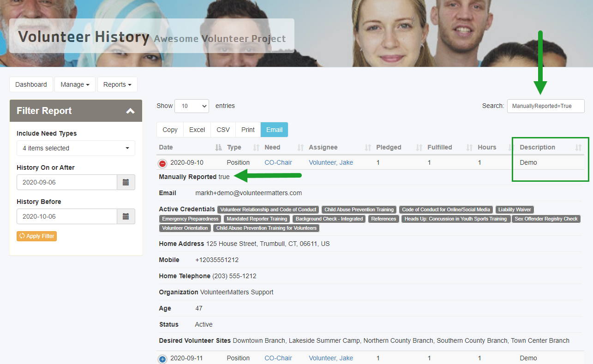Expand the 2020-09-11 row with blue plus icon
Screen dimensions: 593x364
coord(162,359)
